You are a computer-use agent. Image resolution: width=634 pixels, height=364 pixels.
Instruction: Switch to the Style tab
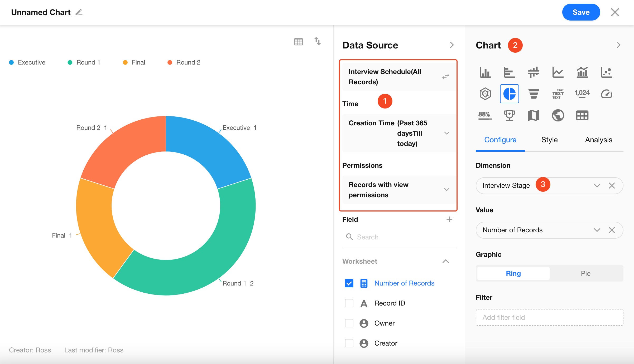[549, 140]
